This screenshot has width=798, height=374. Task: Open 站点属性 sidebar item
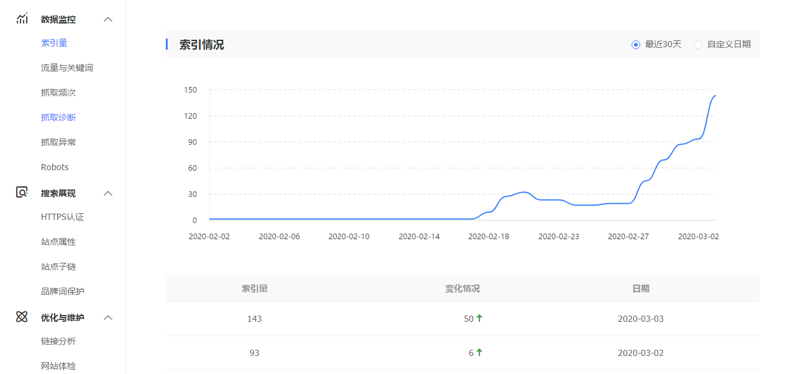click(x=59, y=242)
